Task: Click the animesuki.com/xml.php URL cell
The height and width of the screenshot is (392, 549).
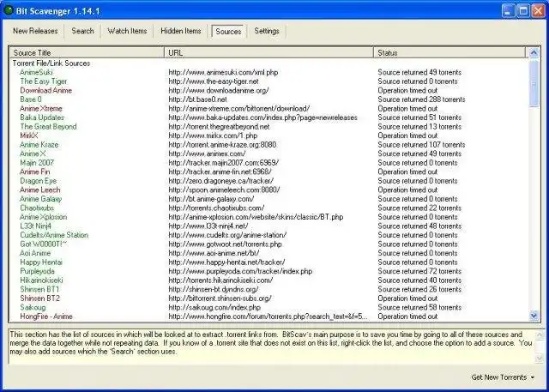Action: [223, 72]
